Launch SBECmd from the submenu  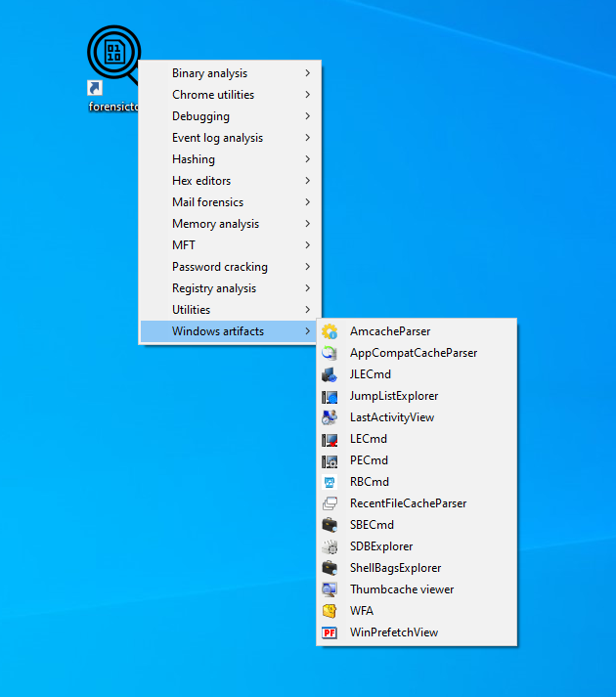(x=417, y=525)
